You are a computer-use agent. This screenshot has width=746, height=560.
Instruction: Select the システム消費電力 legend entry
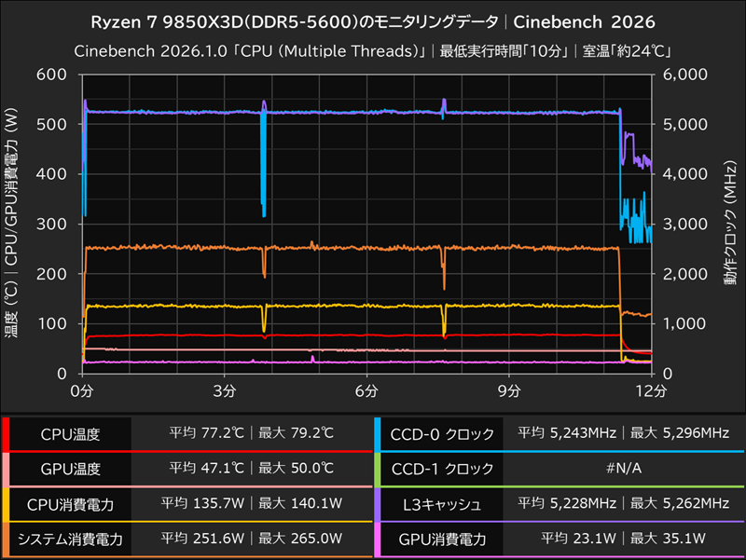click(71, 537)
